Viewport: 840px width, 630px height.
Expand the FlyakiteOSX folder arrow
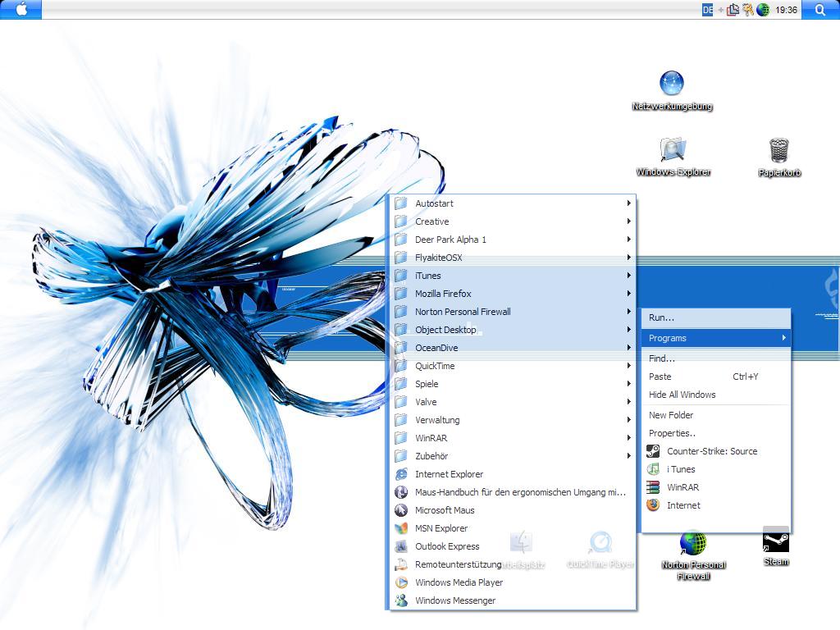[629, 258]
